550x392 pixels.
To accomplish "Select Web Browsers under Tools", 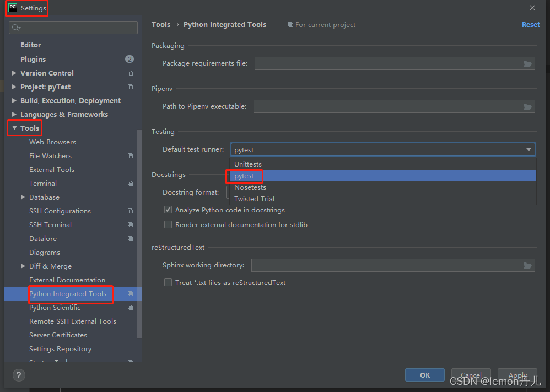I will 52,142.
